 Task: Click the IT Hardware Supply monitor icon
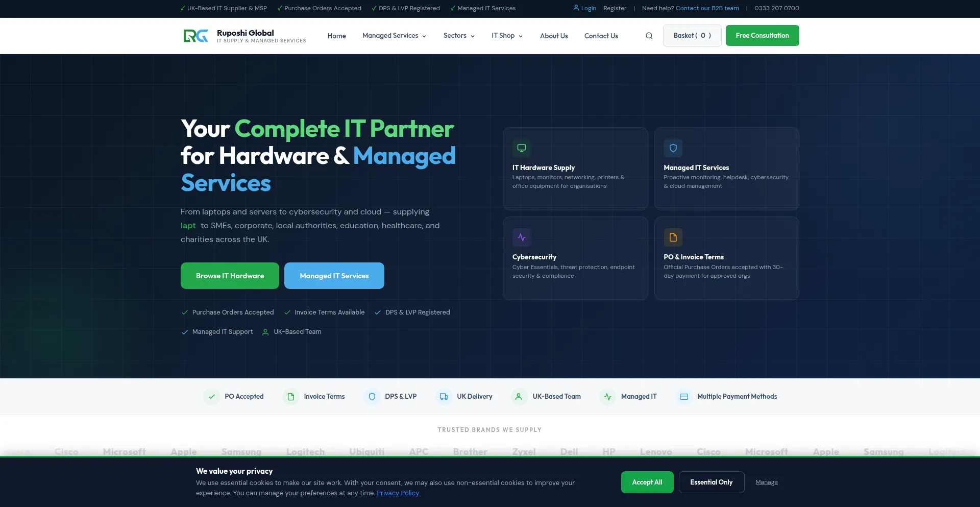(x=522, y=148)
